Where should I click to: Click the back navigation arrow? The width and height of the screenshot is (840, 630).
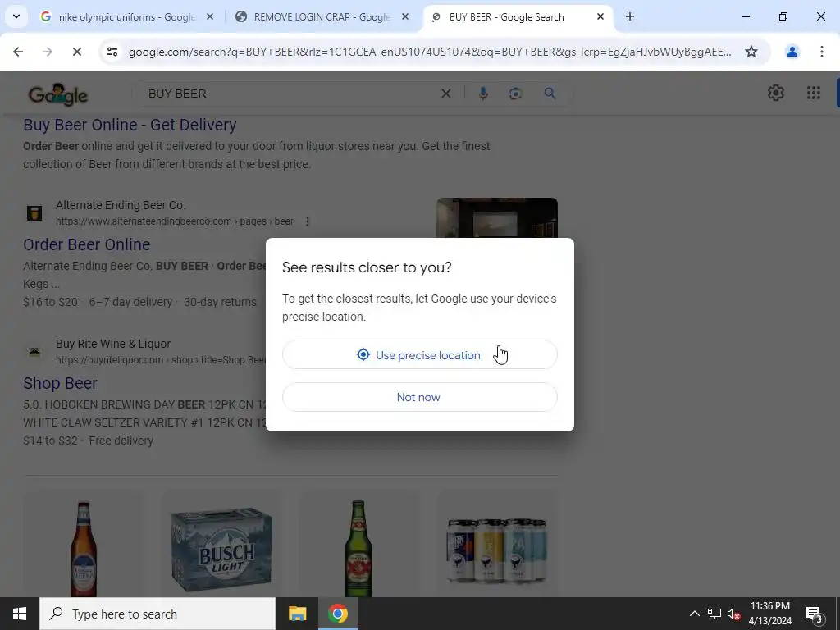[x=18, y=52]
